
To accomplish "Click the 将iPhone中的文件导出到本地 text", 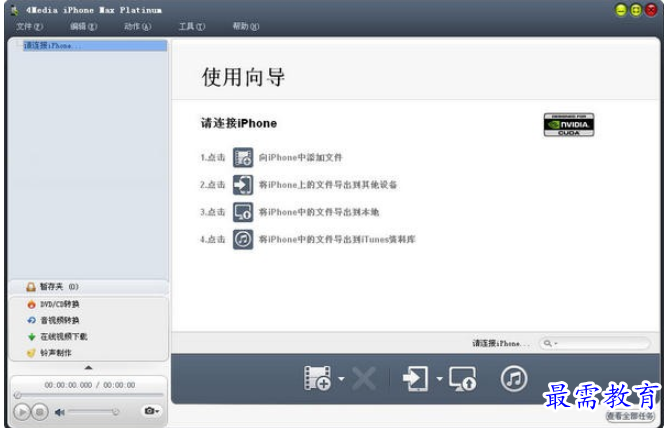I will (319, 212).
